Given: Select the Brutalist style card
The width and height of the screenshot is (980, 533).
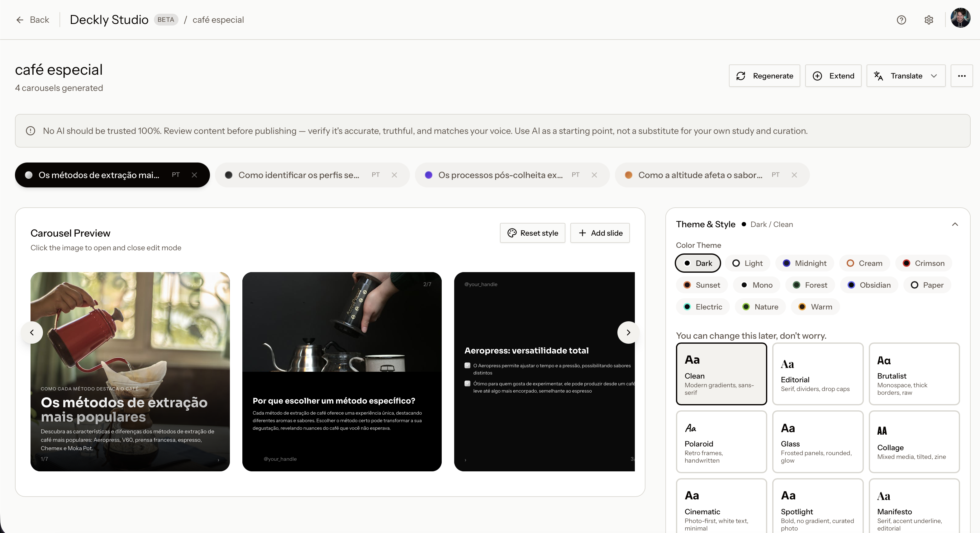Looking at the screenshot, I should [914, 374].
